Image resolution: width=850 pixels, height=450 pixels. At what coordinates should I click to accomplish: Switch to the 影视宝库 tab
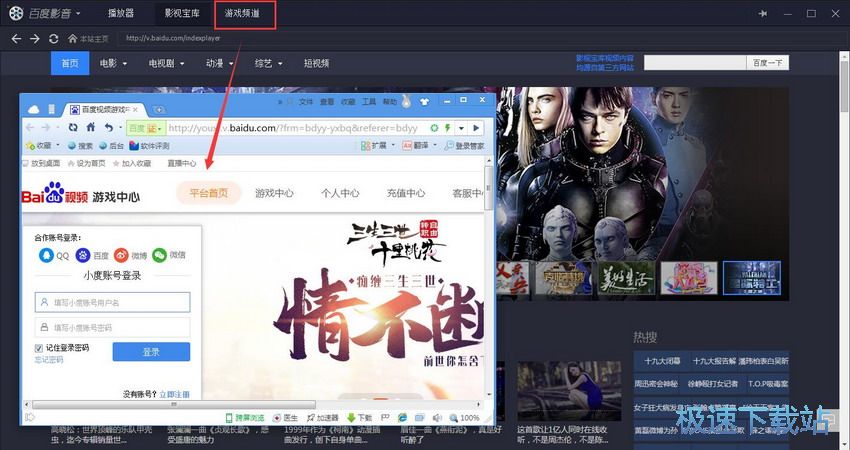click(182, 13)
